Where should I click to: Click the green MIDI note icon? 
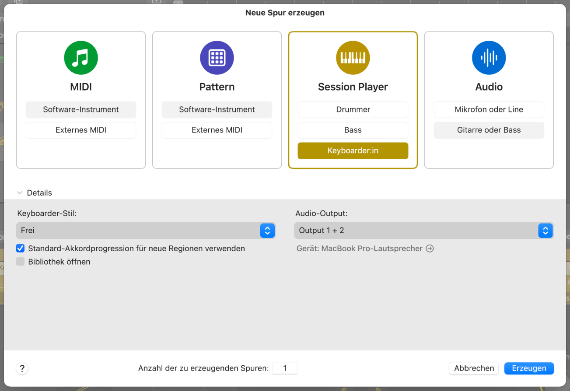point(80,57)
